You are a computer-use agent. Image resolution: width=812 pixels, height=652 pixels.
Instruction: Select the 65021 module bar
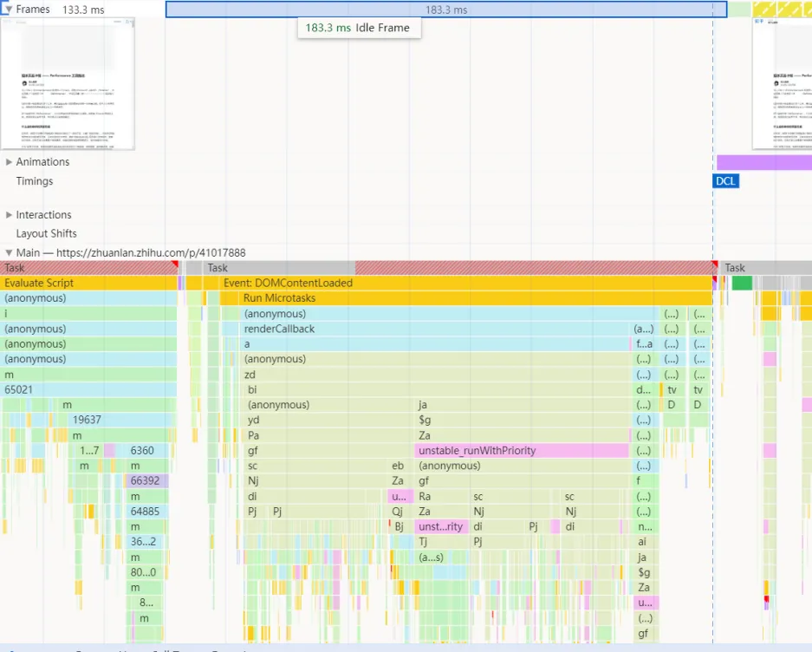(x=88, y=390)
